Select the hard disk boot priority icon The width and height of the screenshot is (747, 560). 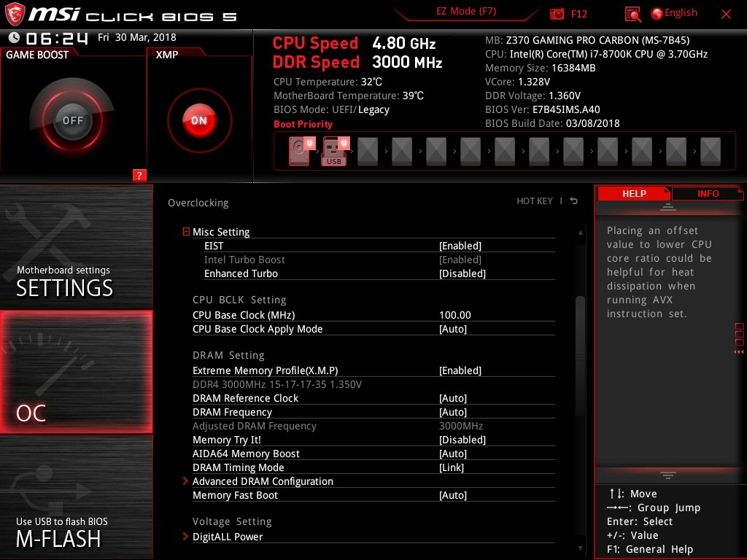pyautogui.click(x=300, y=152)
